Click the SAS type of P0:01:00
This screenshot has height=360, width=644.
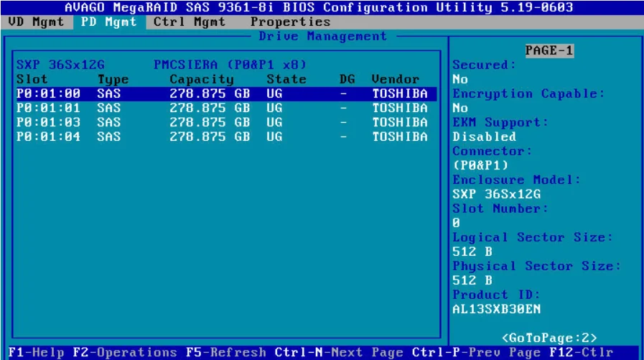click(109, 93)
